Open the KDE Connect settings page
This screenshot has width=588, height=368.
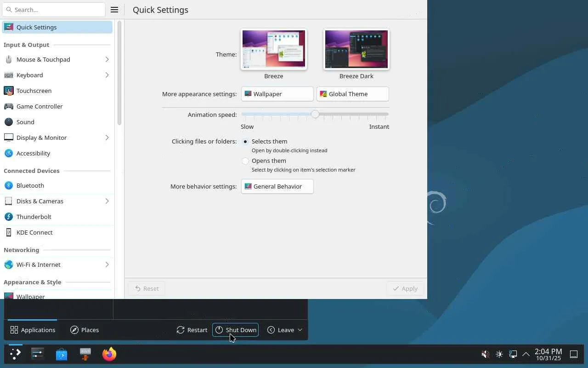point(58,232)
